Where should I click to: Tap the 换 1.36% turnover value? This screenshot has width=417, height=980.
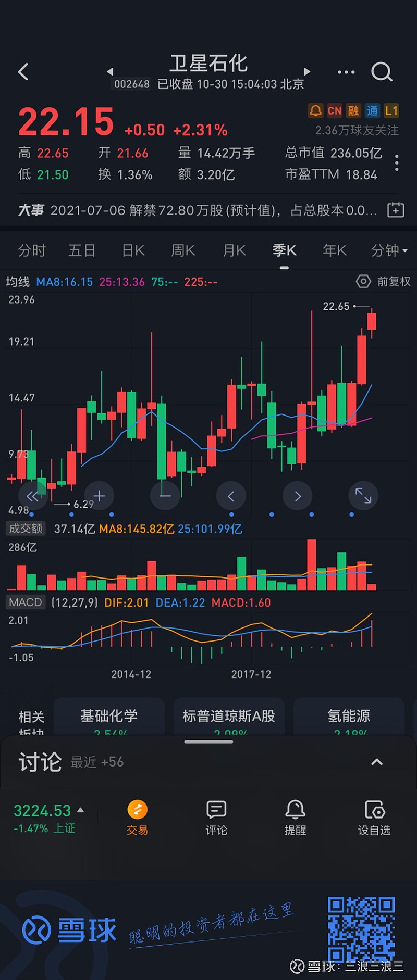click(125, 174)
